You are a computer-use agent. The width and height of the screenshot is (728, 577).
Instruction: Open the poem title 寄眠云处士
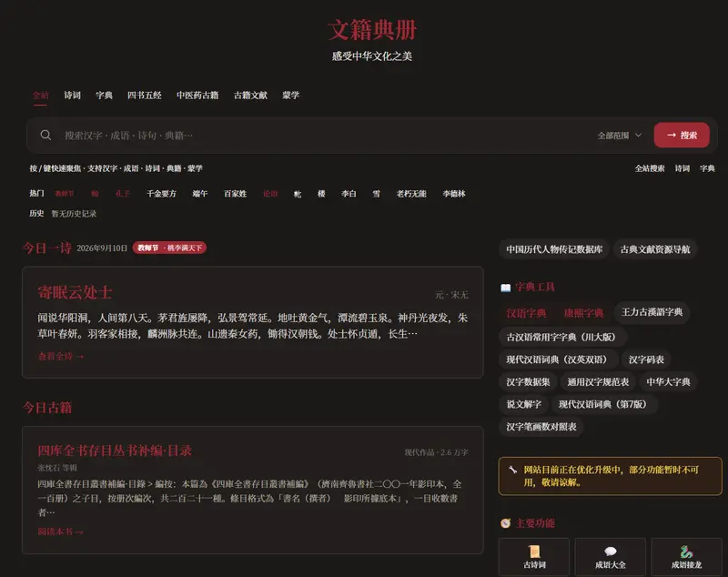pyautogui.click(x=75, y=292)
